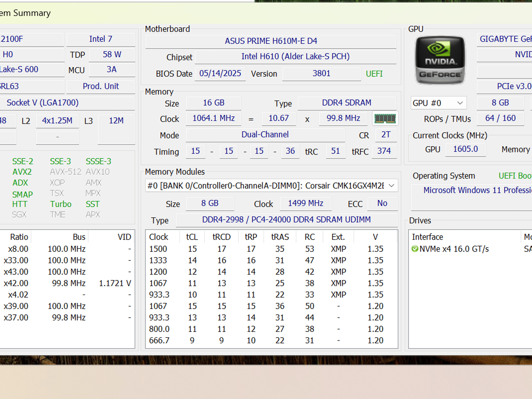The width and height of the screenshot is (532, 399).
Task: Select the GPU clock value 1605.0
Action: (465, 149)
